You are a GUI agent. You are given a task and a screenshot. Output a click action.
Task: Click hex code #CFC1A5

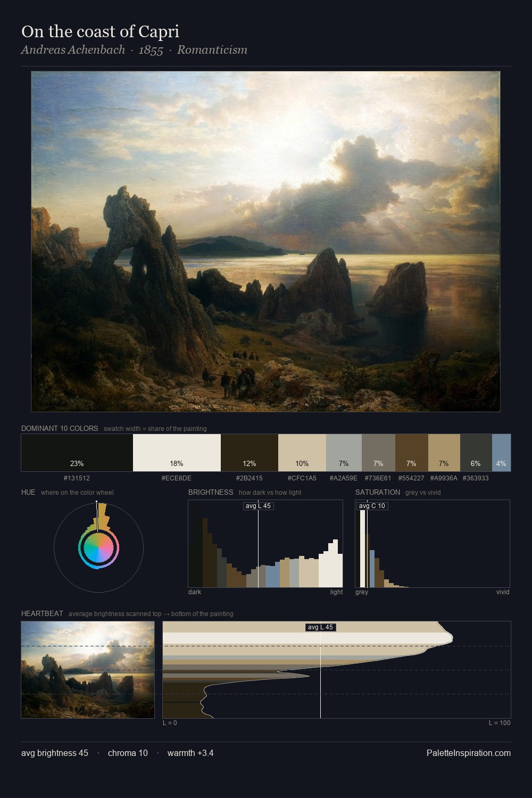[302, 478]
